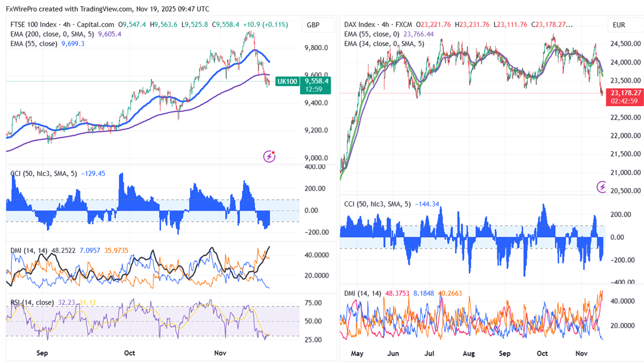Image resolution: width=644 pixels, height=363 pixels.
Task: Click FTSE closing value C9,558.4
Action: tap(225, 25)
